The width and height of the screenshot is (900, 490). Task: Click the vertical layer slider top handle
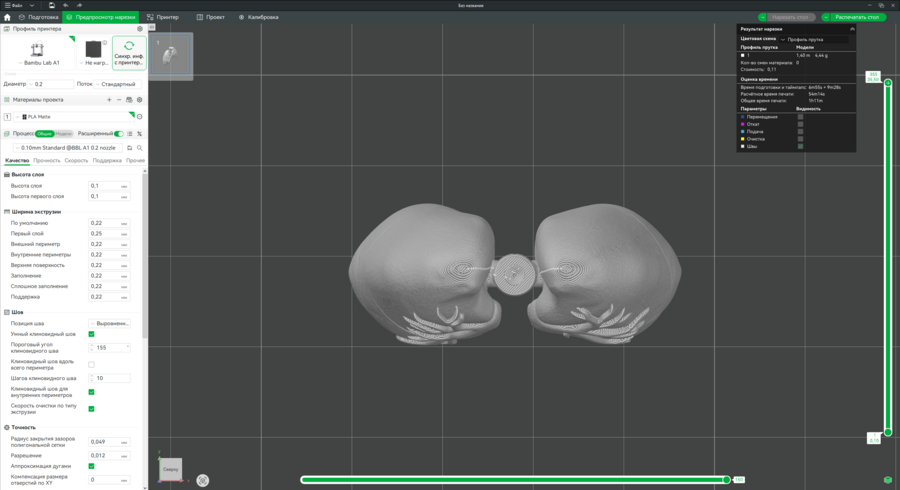click(x=887, y=82)
